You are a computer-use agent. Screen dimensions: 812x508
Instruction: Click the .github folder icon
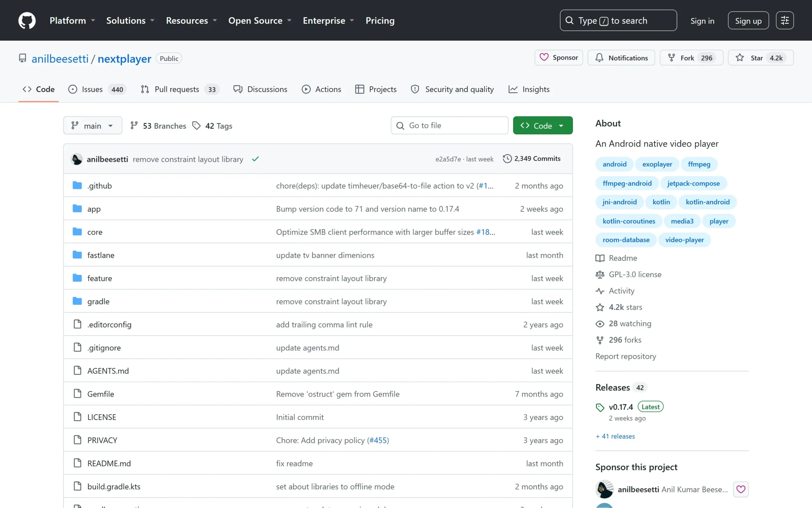pos(77,185)
